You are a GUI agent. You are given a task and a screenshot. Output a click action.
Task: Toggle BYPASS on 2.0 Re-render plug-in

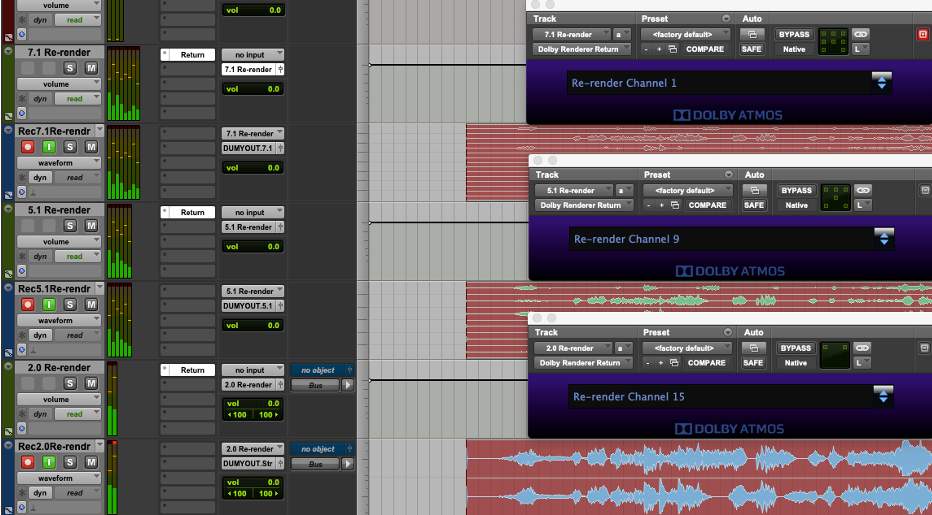(796, 348)
